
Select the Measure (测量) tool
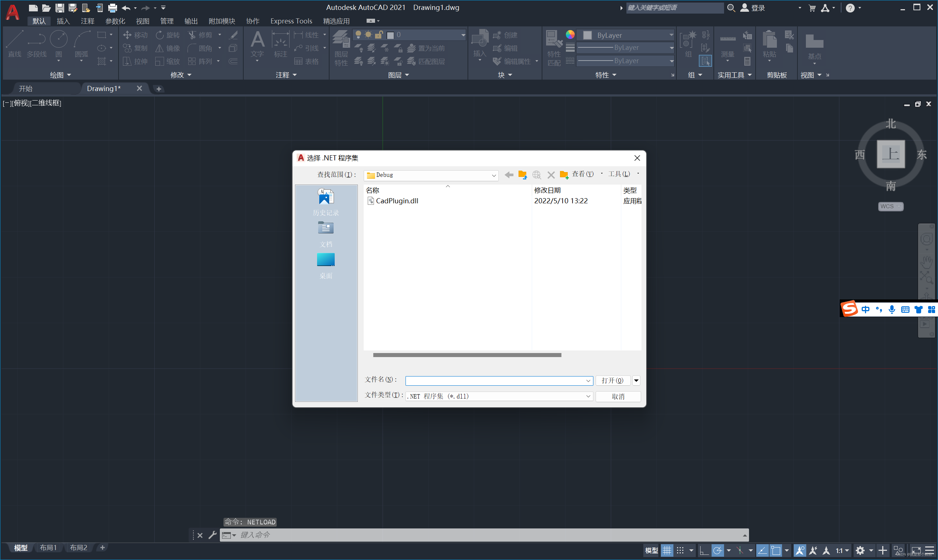pos(727,44)
